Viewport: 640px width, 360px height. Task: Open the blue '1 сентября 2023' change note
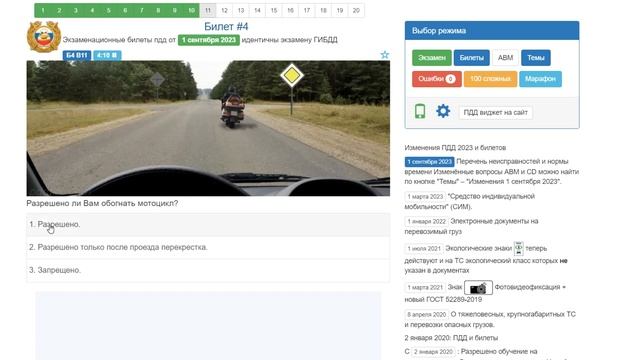(x=429, y=162)
